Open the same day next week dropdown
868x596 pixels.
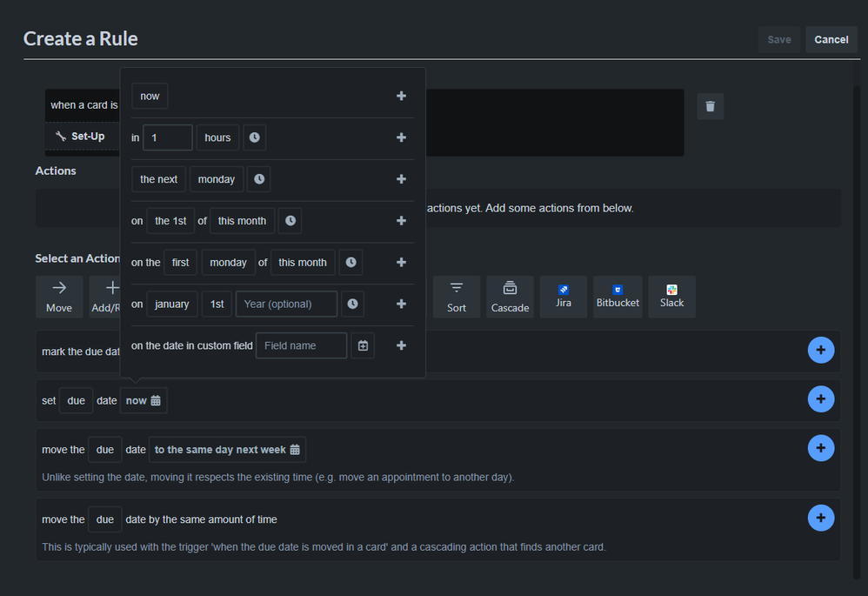(227, 450)
